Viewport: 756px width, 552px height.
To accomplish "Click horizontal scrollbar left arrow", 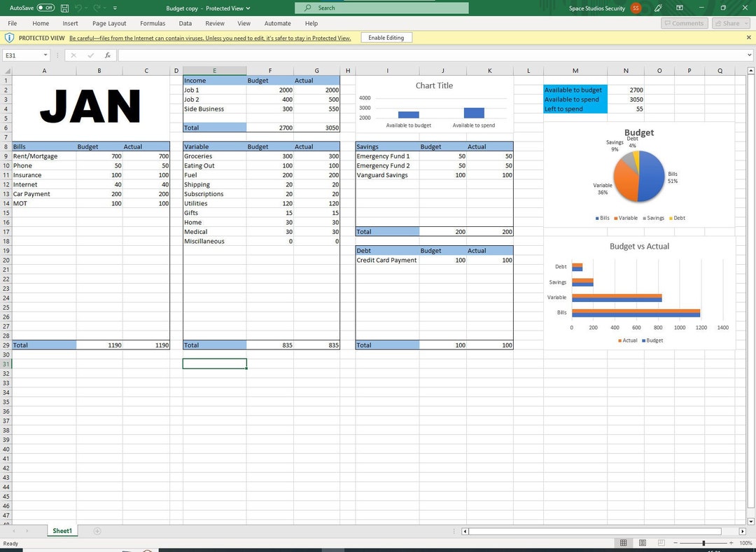I will pos(465,531).
